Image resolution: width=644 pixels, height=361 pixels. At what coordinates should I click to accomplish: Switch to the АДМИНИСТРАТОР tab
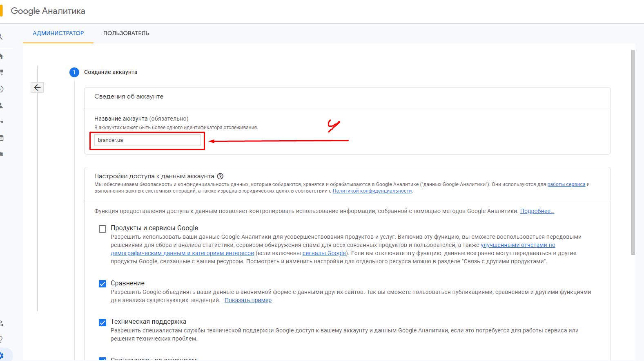click(58, 33)
